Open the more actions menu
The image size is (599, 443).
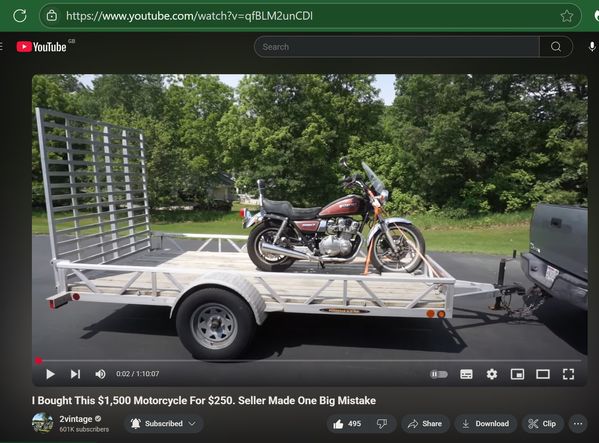tap(578, 424)
